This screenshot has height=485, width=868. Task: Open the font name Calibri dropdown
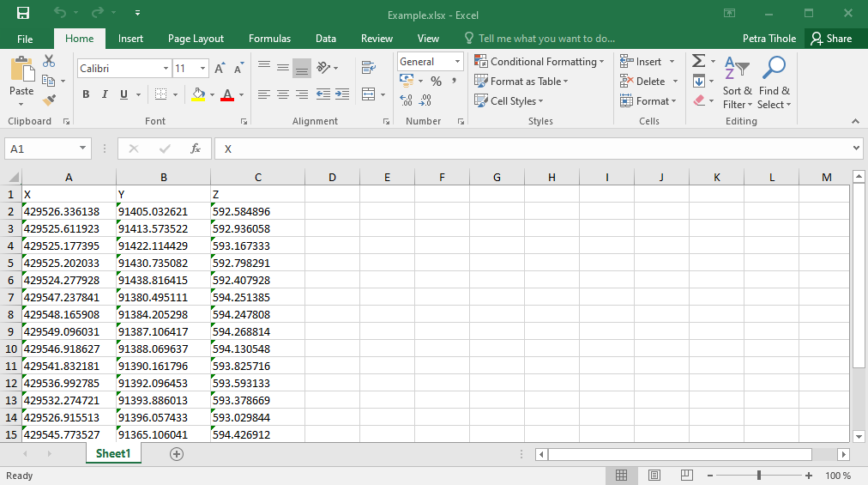(166, 69)
